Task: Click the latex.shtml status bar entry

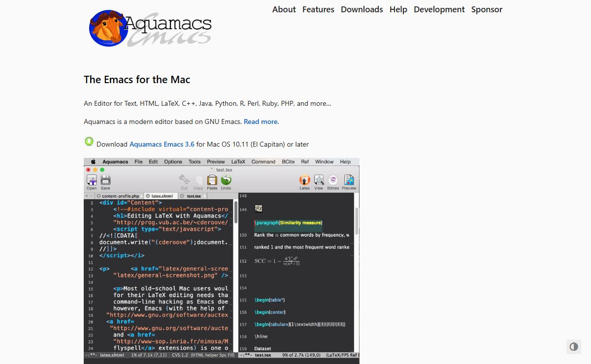Action: point(112,355)
